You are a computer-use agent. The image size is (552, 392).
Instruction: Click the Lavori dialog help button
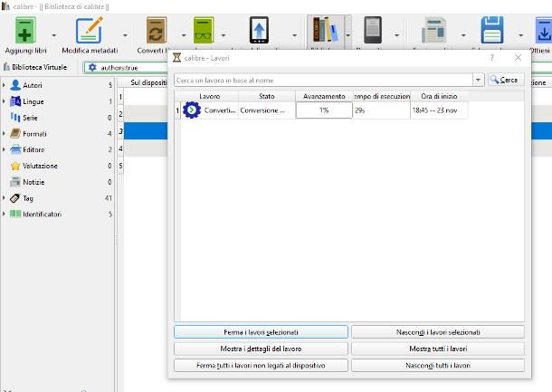[492, 58]
